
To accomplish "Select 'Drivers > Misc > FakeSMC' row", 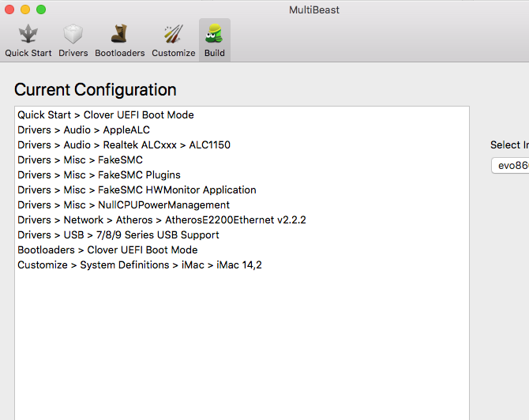I will [x=242, y=160].
